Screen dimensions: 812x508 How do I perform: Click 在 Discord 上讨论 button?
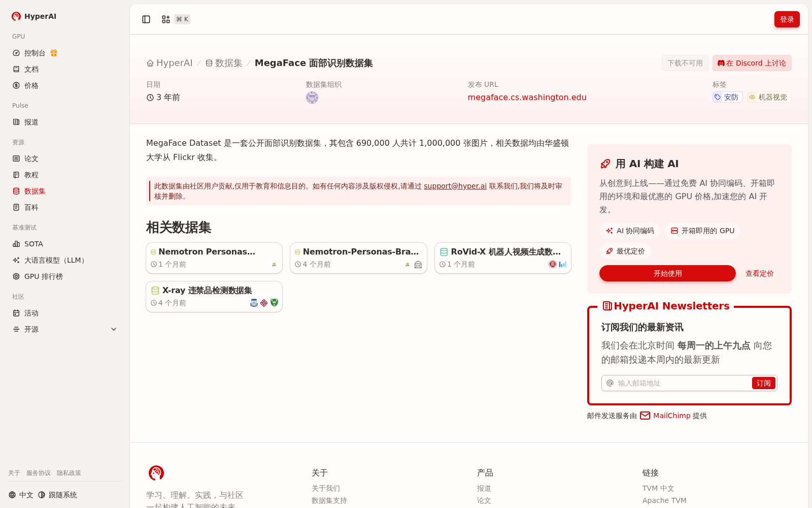(x=752, y=63)
